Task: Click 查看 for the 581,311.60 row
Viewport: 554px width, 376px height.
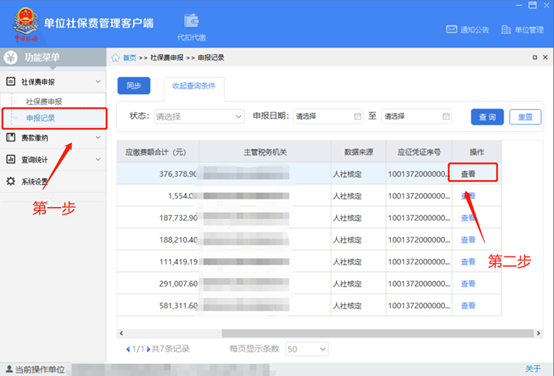Action: point(468,306)
